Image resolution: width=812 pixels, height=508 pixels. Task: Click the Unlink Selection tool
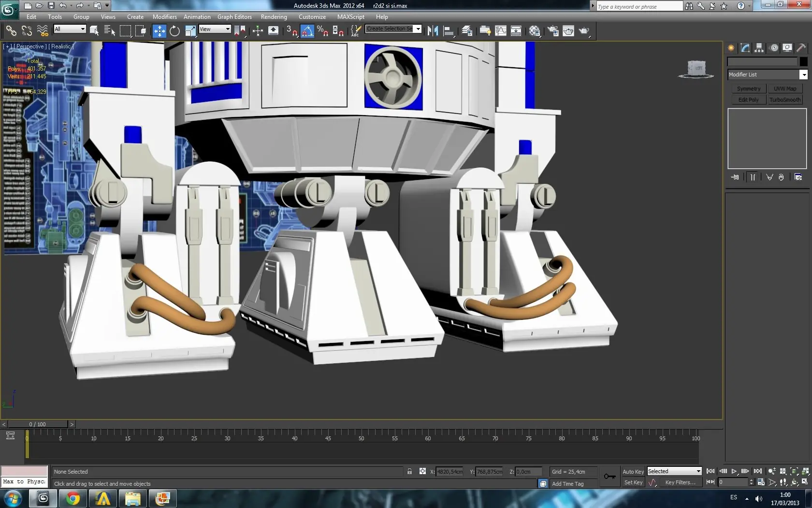click(x=27, y=31)
